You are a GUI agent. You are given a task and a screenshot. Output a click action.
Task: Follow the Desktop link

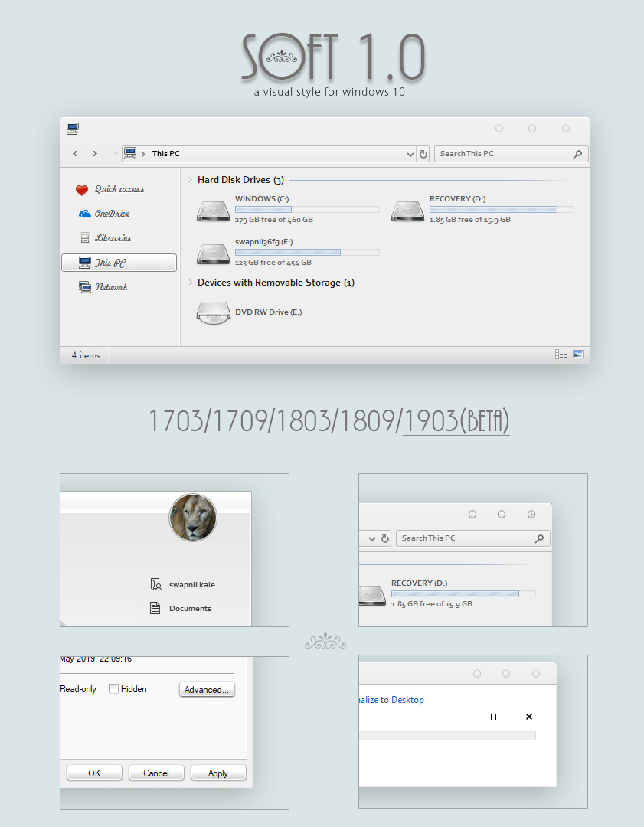pos(407,699)
